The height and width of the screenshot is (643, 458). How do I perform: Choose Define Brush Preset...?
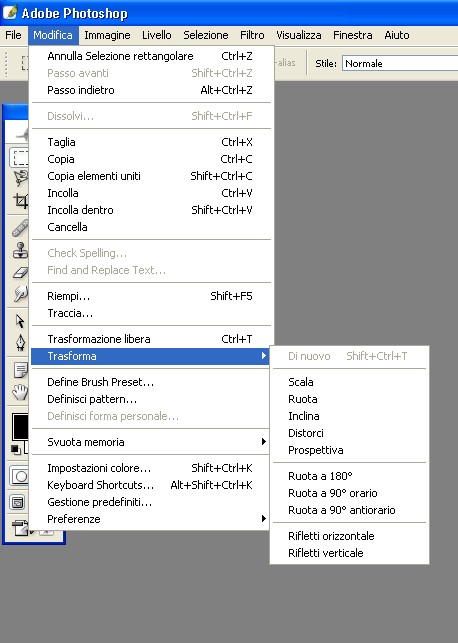pyautogui.click(x=150, y=382)
